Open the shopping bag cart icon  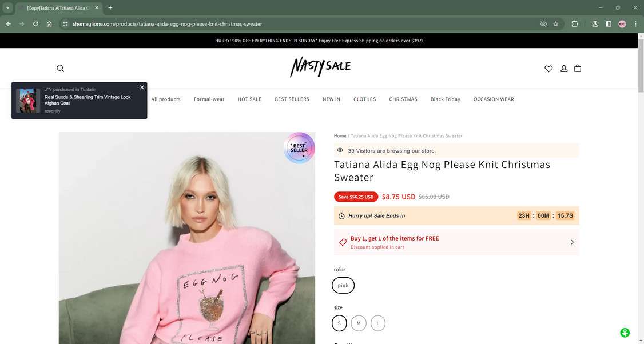578,68
